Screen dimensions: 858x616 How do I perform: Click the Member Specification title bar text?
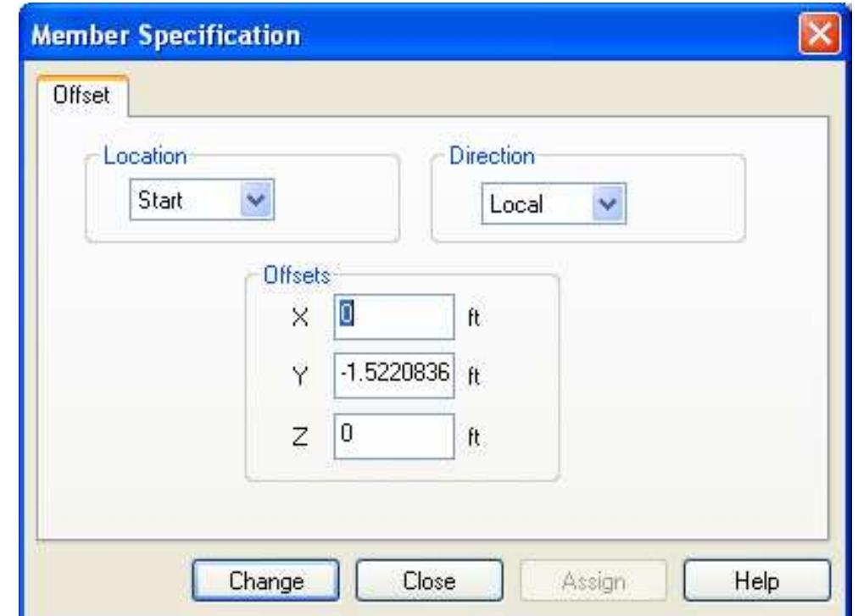click(166, 36)
